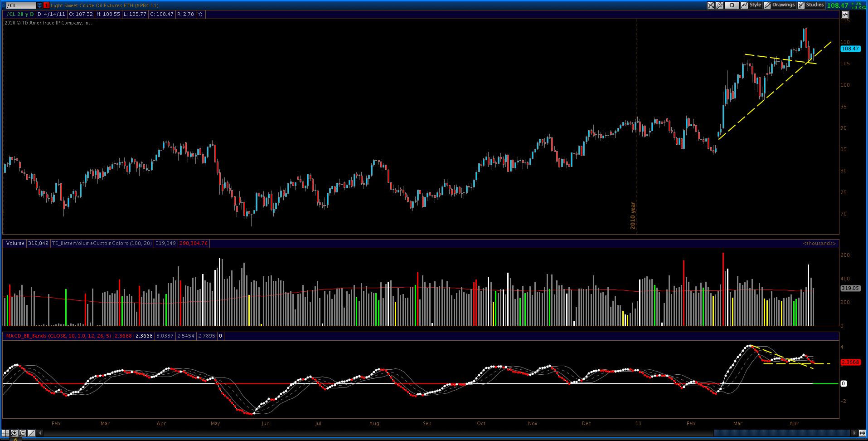The height and width of the screenshot is (441, 868).
Task: Click the R: 2.78 range value
Action: (185, 14)
